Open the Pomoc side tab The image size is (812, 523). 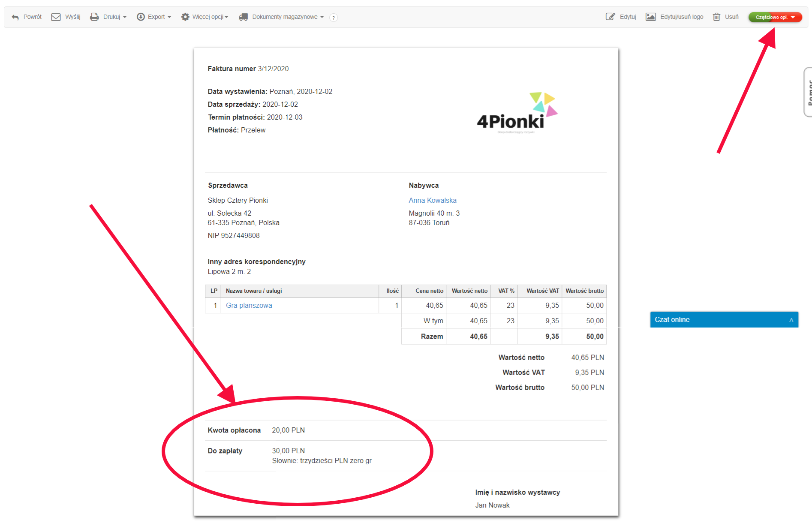(x=808, y=92)
